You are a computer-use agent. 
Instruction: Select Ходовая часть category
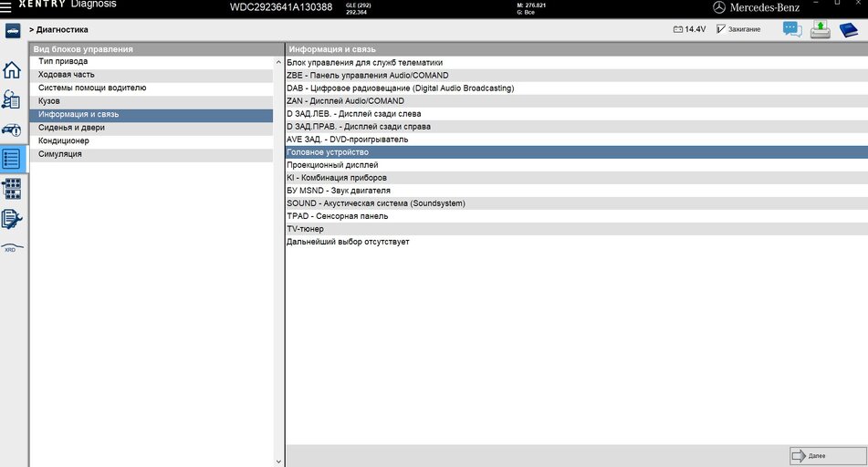[152, 75]
